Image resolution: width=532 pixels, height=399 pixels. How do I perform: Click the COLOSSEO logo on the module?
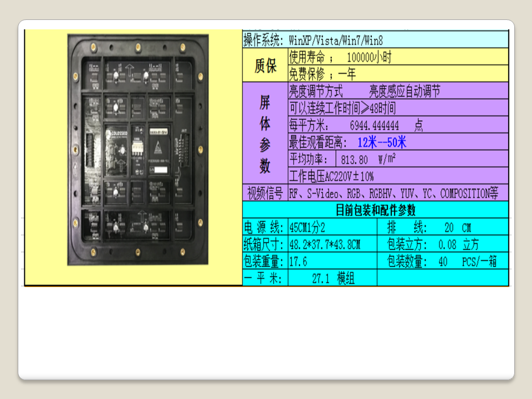(116, 134)
